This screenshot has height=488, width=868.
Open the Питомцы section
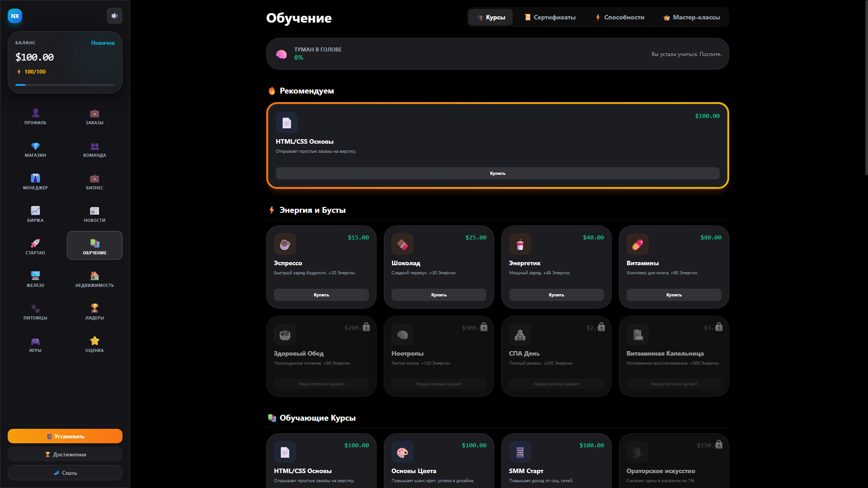pos(35,311)
